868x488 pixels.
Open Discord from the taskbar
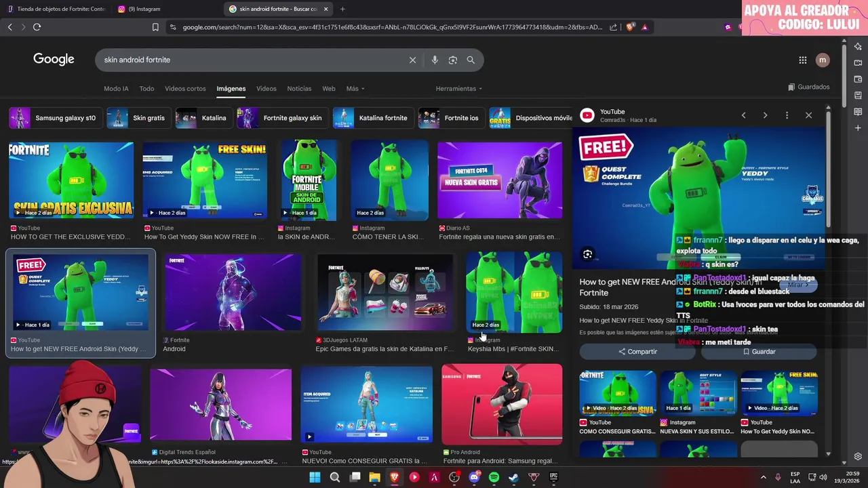474,477
